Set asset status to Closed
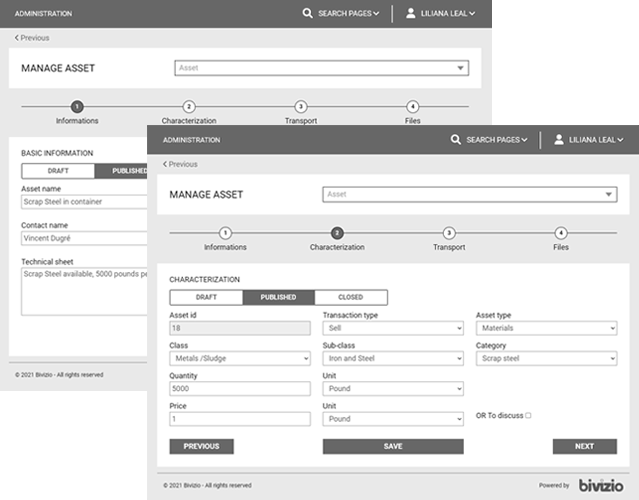 click(x=351, y=297)
